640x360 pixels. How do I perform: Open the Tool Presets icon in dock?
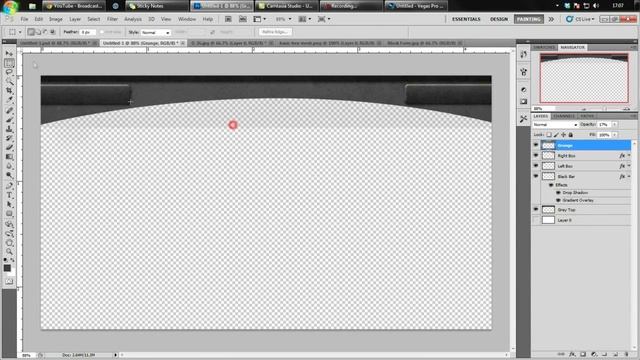pyautogui.click(x=524, y=119)
